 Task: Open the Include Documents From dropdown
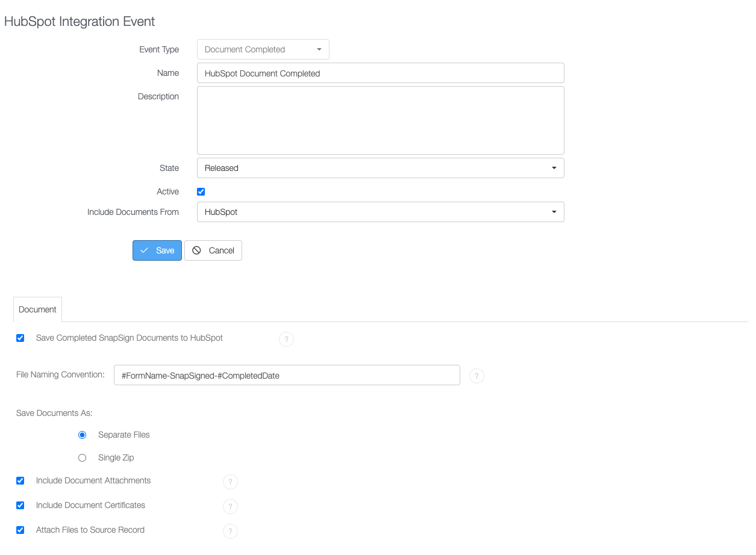381,212
